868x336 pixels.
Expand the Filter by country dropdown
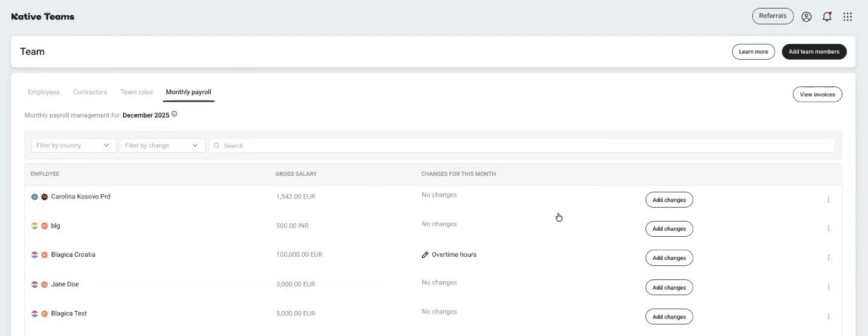[x=73, y=145]
